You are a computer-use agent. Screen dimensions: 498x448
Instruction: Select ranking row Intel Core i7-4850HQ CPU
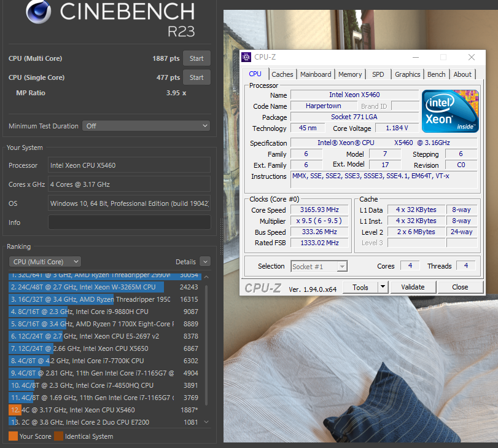point(105,385)
